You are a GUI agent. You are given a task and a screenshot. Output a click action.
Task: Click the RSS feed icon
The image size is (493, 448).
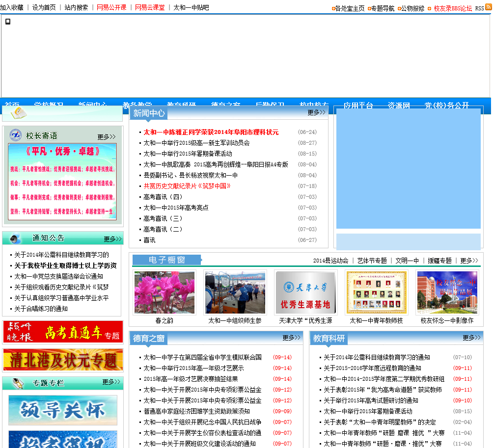click(488, 7)
